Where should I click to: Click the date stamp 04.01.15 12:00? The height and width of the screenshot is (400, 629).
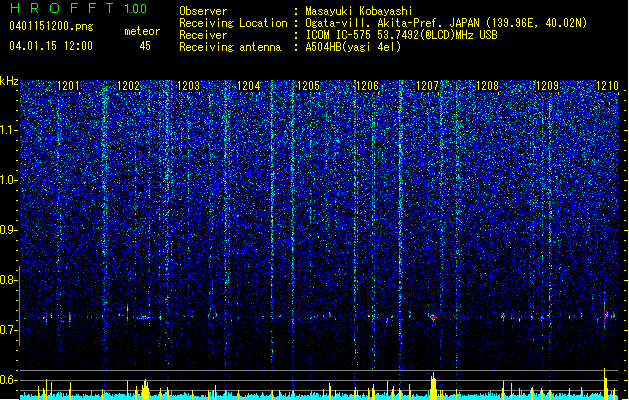point(51,46)
